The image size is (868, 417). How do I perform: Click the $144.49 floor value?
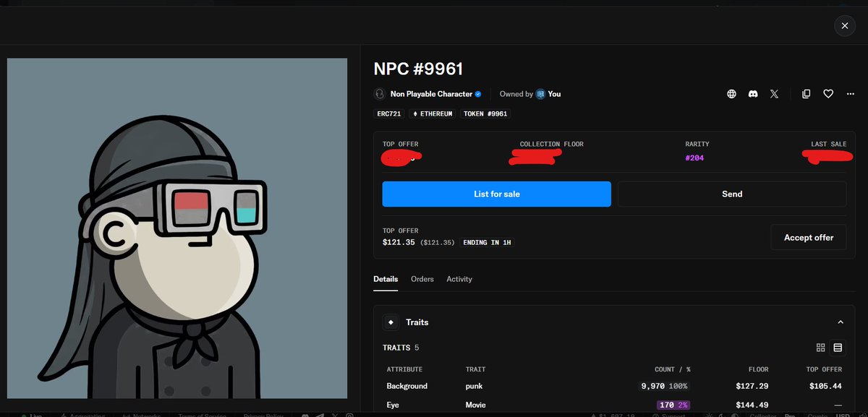point(752,405)
